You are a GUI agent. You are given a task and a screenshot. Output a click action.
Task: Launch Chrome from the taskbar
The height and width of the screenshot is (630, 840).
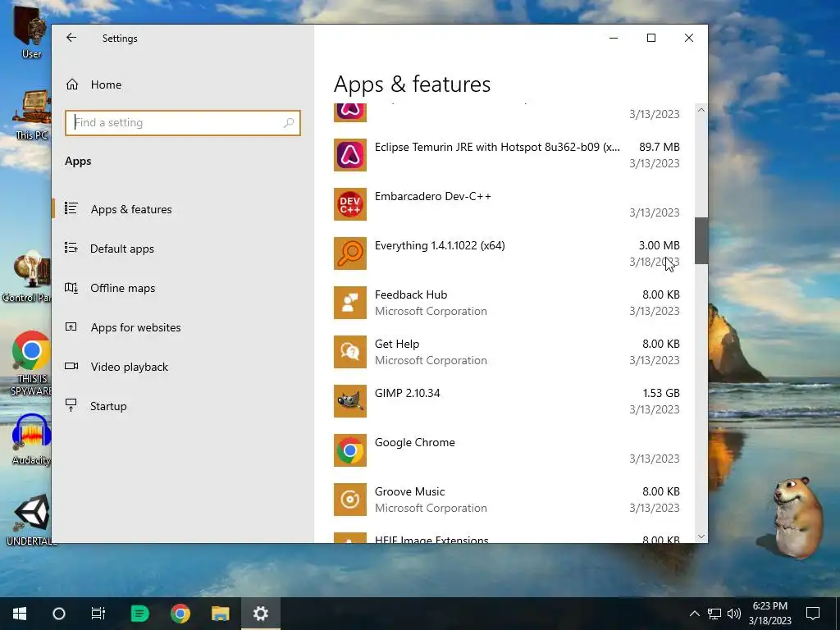pyautogui.click(x=180, y=614)
